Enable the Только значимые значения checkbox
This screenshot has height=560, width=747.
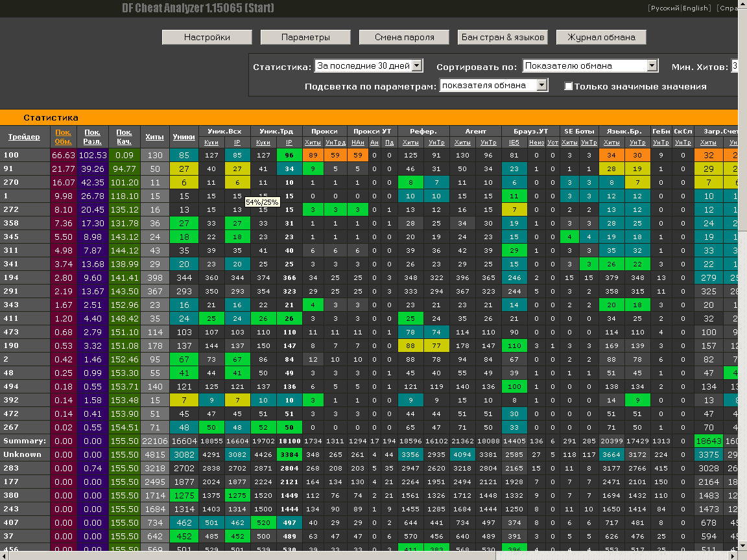(x=569, y=86)
